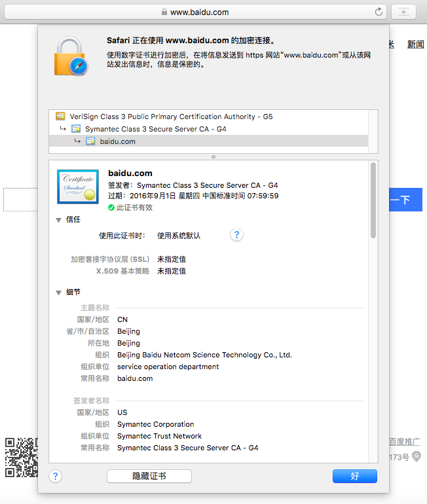The image size is (427, 504).
Task: Click the 签发者 Symantec line in header
Action: (193, 185)
